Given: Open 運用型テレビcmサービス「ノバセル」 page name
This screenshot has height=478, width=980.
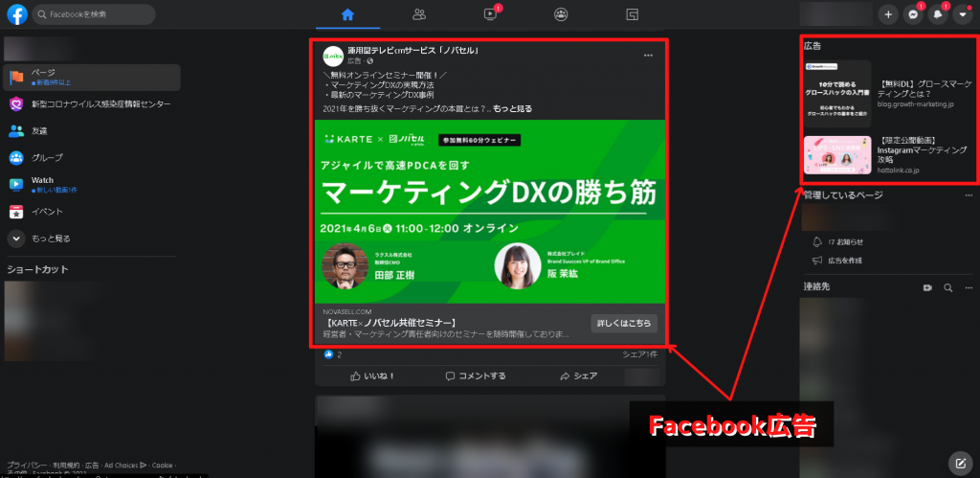Looking at the screenshot, I should pos(413,51).
